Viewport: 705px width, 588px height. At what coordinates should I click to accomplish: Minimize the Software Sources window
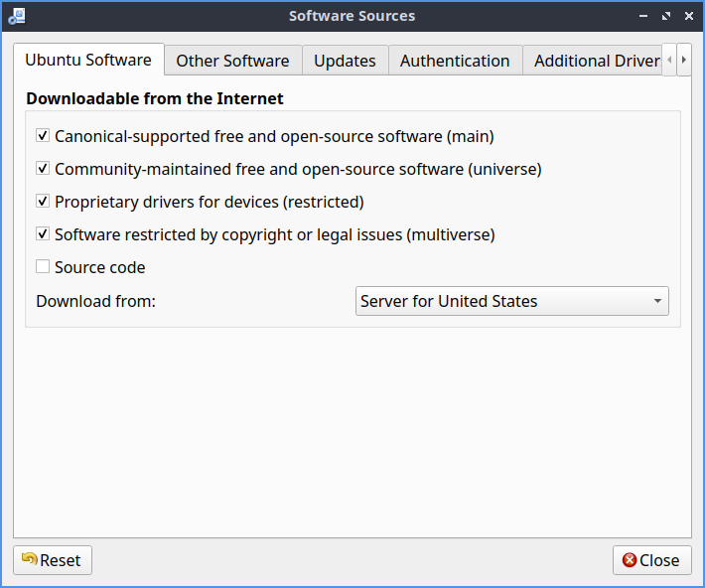point(643,16)
